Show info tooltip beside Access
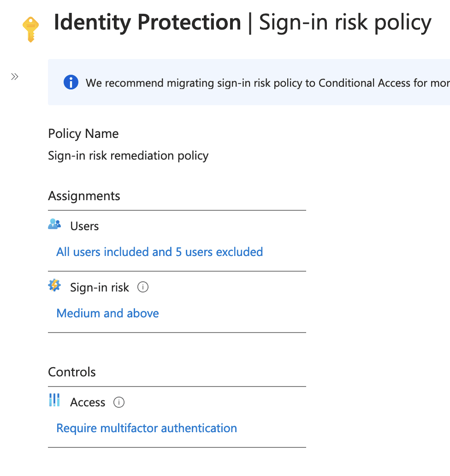 pyautogui.click(x=119, y=402)
